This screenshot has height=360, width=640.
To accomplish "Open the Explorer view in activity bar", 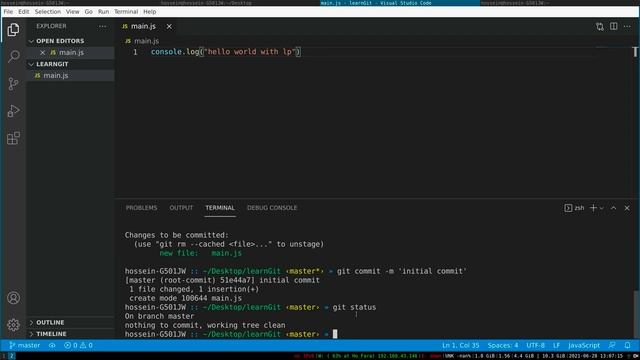I will pyautogui.click(x=13, y=30).
